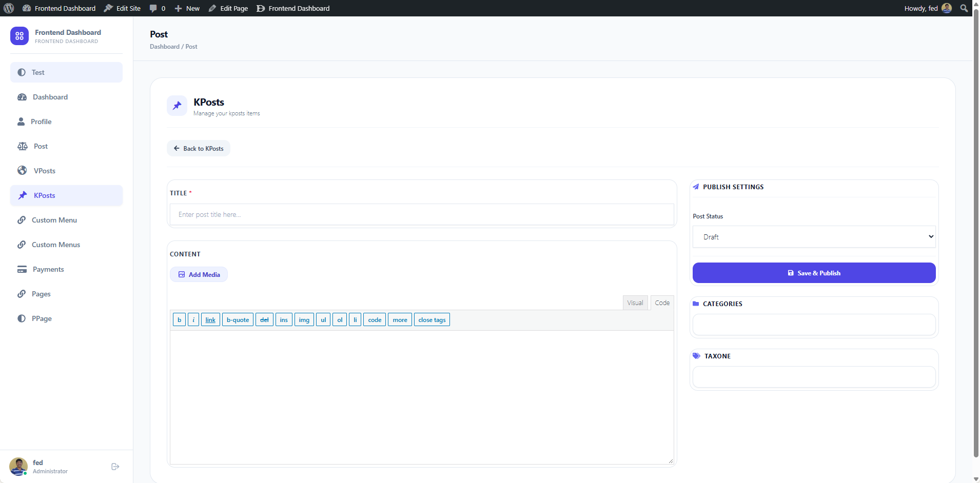Click the user avatar next to Howdy, fed
The image size is (980, 483).
(x=947, y=8)
